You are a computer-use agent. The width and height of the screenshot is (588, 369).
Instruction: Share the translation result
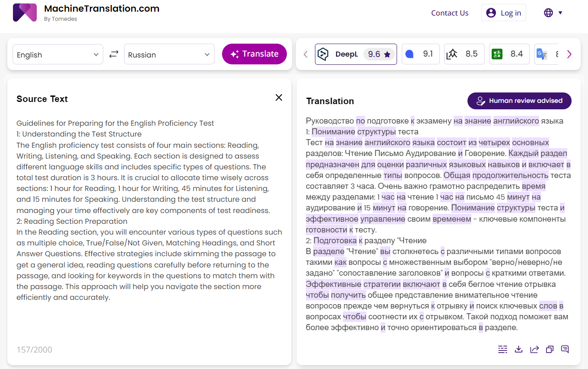click(x=534, y=349)
